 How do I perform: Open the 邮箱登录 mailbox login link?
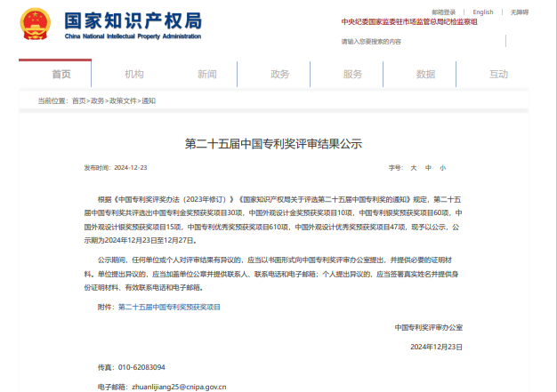444,12
